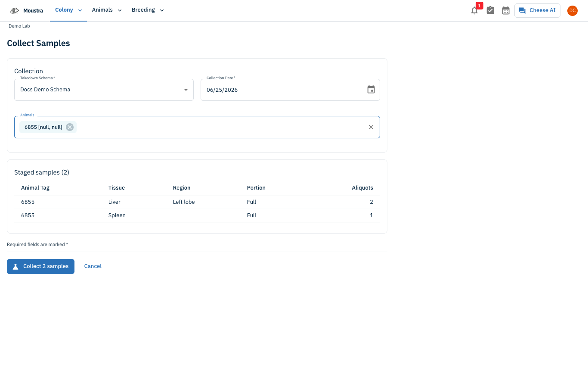Screen dimensions: 588x368
Task: Click the Region column header
Action: tap(182, 188)
